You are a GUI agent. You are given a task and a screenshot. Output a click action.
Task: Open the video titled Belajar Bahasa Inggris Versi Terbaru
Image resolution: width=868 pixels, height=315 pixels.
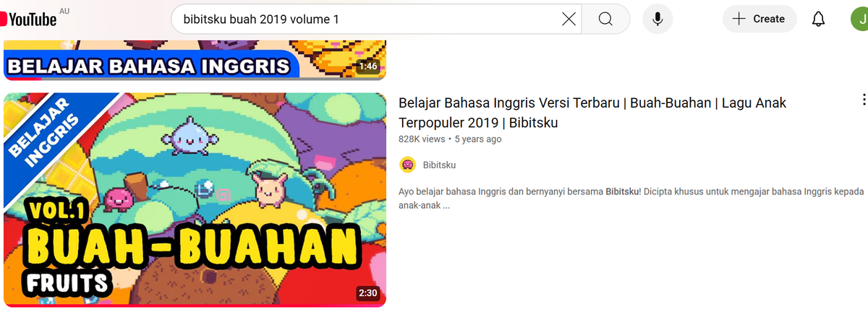point(592,113)
